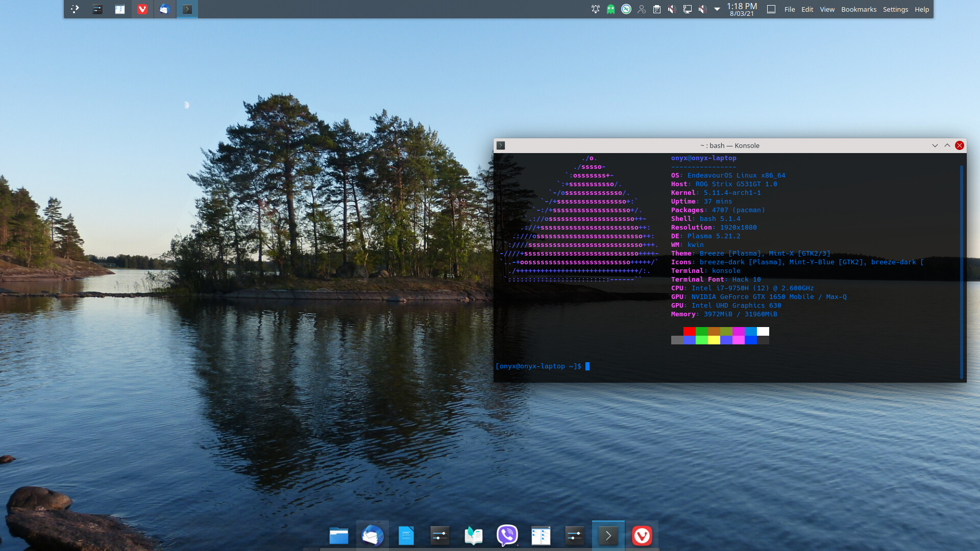Click the 'Shell: bash 5.1.4' line

point(706,219)
